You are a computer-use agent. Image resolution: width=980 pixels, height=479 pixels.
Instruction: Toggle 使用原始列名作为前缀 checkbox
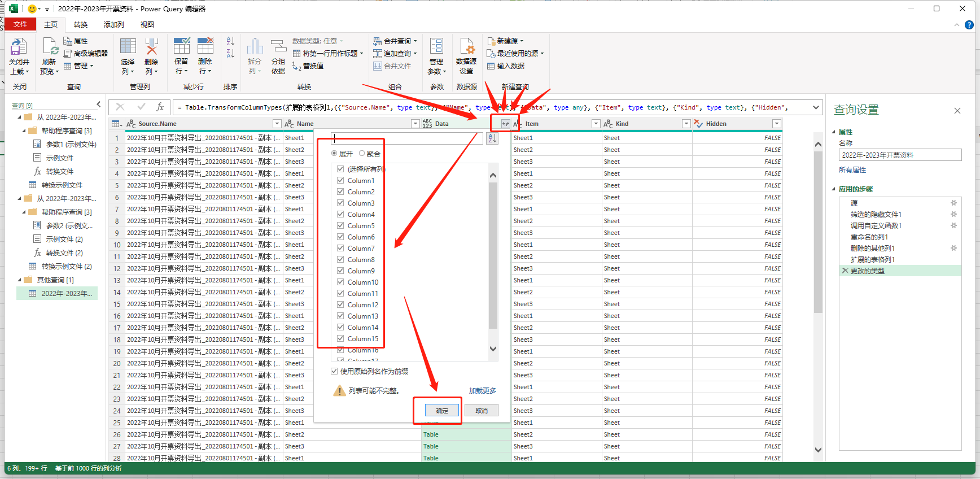pyautogui.click(x=334, y=371)
